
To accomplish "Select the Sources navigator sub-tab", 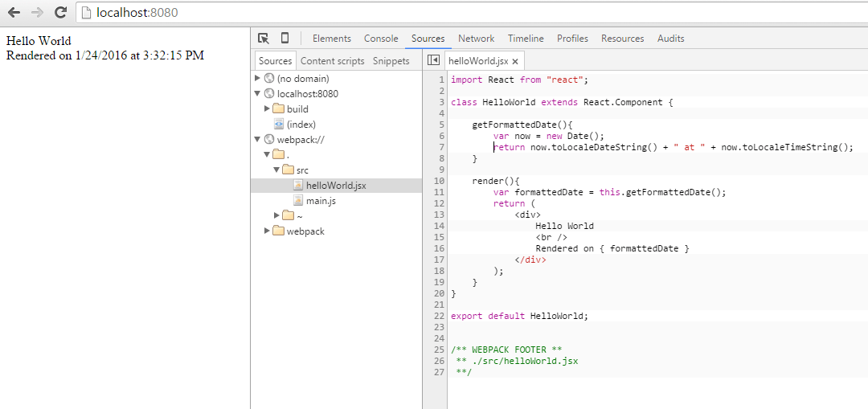I will point(275,61).
